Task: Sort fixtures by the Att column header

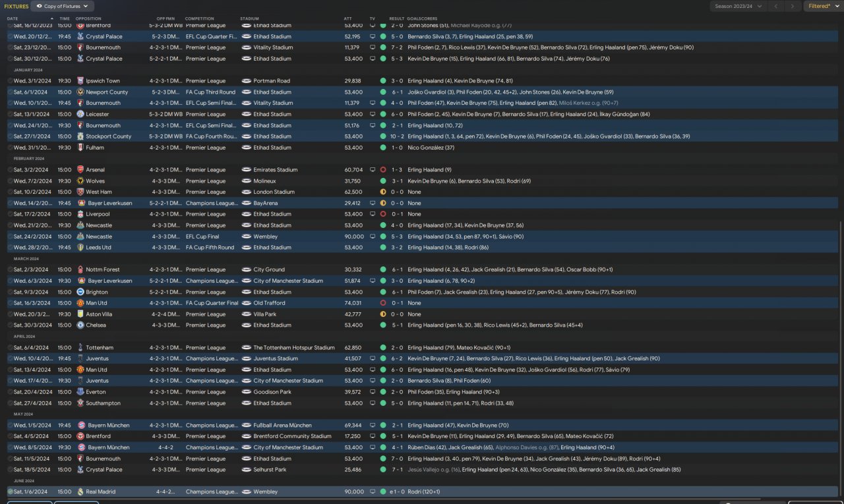Action: point(348,18)
